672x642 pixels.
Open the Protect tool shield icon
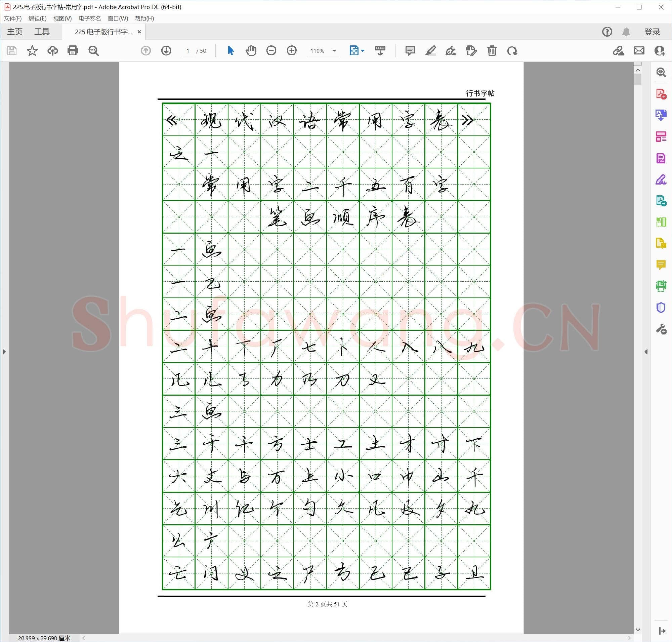click(661, 307)
